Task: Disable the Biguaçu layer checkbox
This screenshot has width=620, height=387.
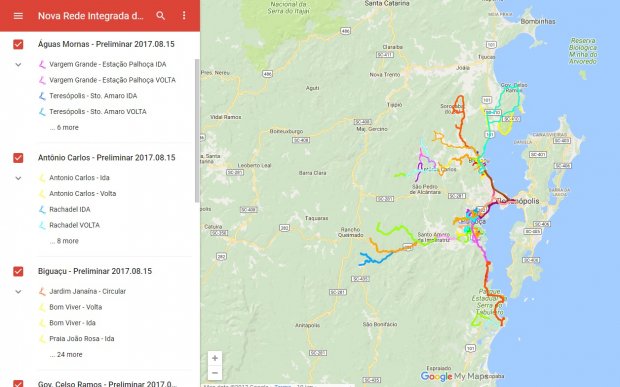Action: click(18, 271)
